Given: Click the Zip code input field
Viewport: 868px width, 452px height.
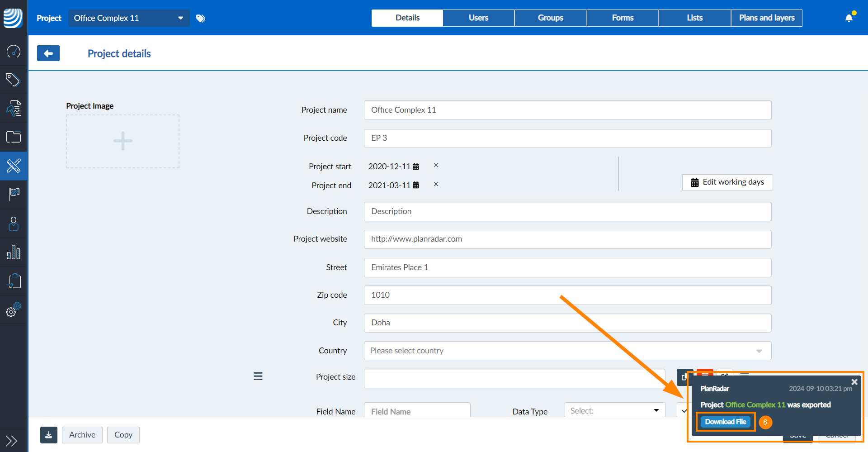Looking at the screenshot, I should point(567,295).
